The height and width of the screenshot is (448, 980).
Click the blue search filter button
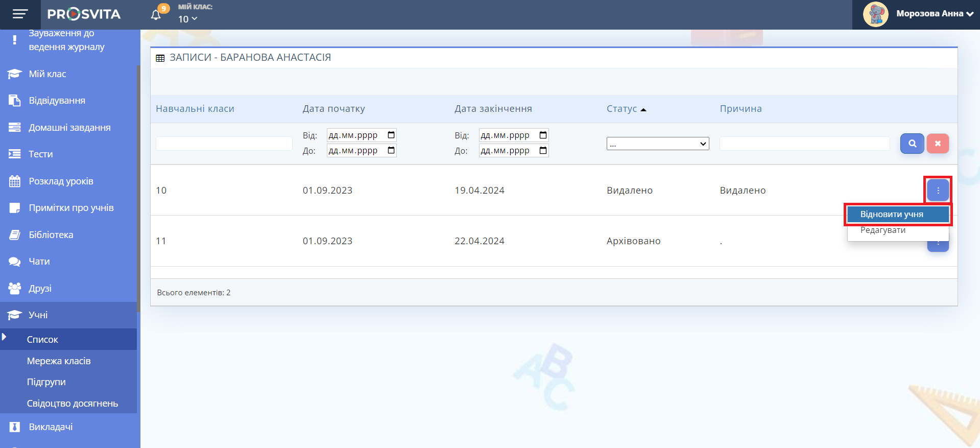point(912,144)
